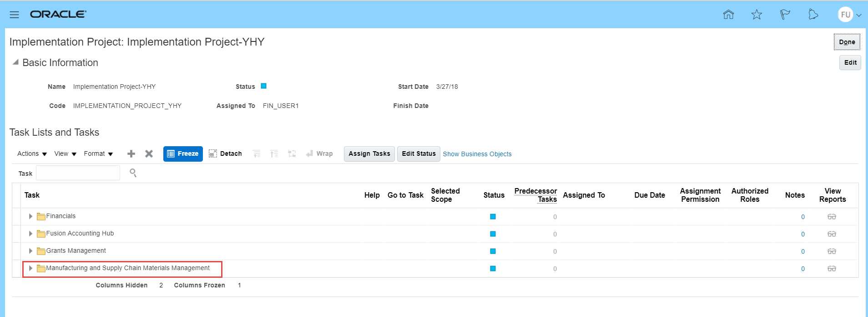
Task: Click the Due Date column header
Action: coord(649,195)
